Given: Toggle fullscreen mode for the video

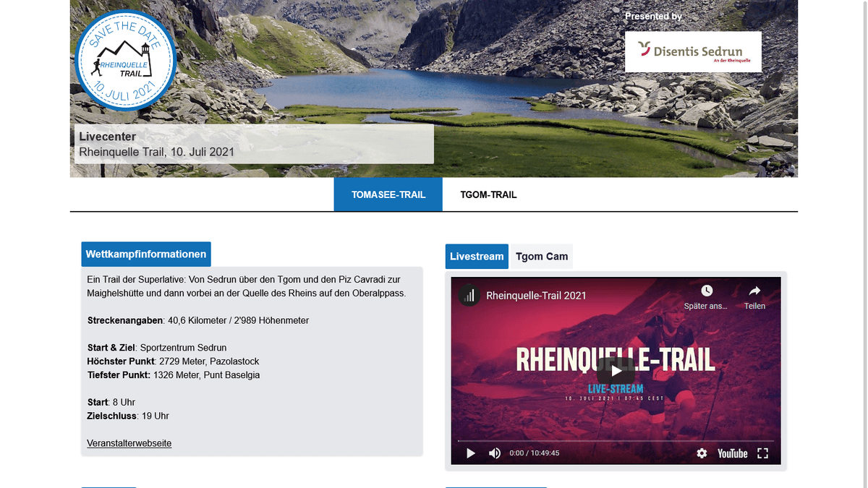Looking at the screenshot, I should (x=762, y=453).
